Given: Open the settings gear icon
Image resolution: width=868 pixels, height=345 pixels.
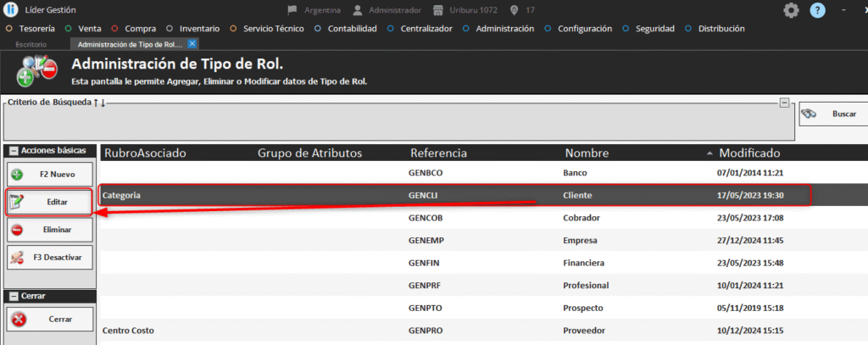Looking at the screenshot, I should click(791, 10).
